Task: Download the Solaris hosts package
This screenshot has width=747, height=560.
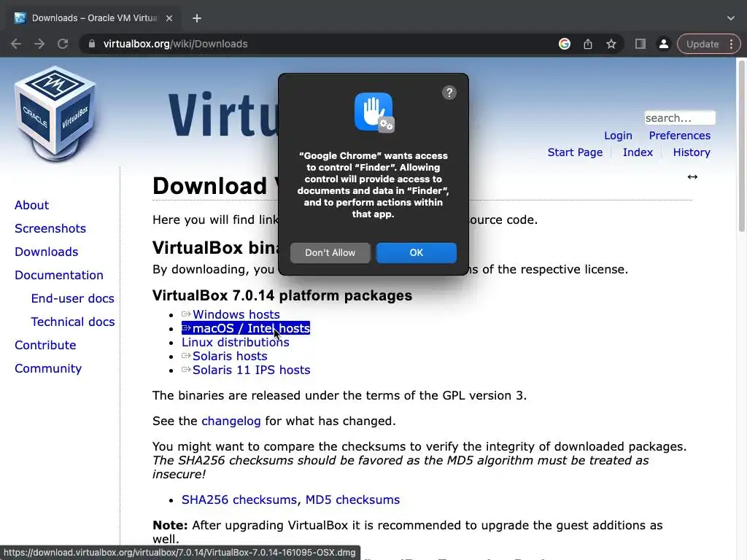Action: point(225,356)
